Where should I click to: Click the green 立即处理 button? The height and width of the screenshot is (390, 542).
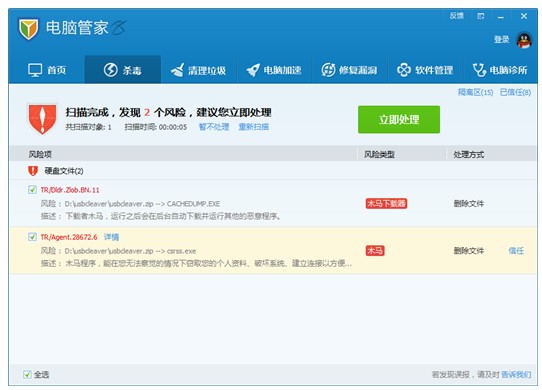click(x=399, y=120)
